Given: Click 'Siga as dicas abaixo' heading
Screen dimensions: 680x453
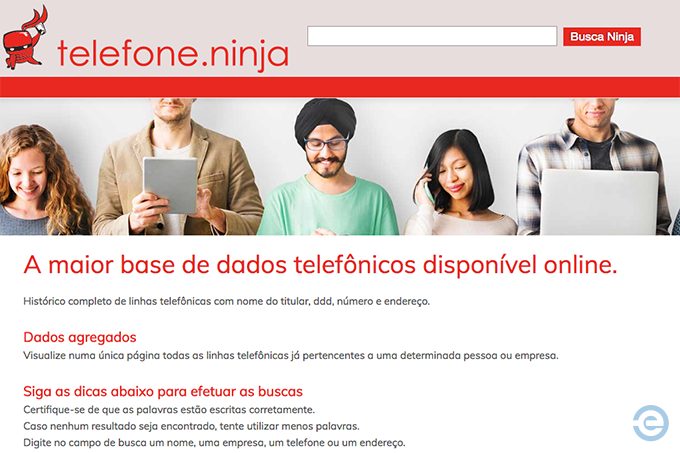Looking at the screenshot, I should pos(163,391).
